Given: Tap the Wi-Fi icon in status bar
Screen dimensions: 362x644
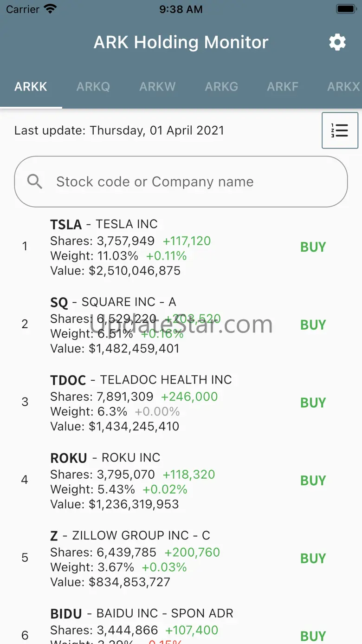Looking at the screenshot, I should tap(50, 9).
